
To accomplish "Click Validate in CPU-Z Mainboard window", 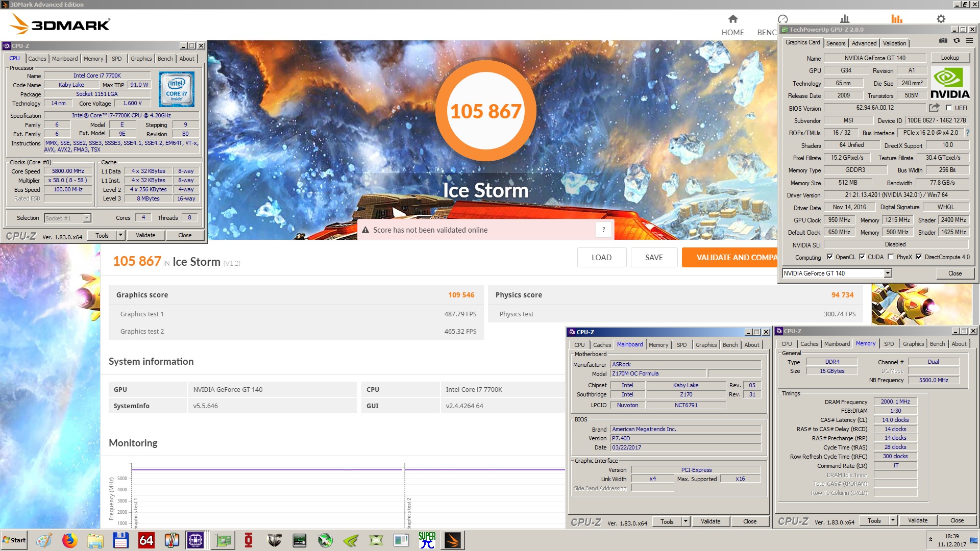I will [710, 521].
